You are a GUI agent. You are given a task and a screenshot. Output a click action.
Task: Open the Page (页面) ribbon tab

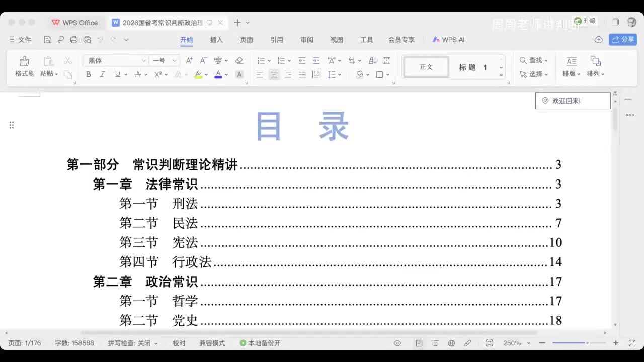click(x=246, y=40)
